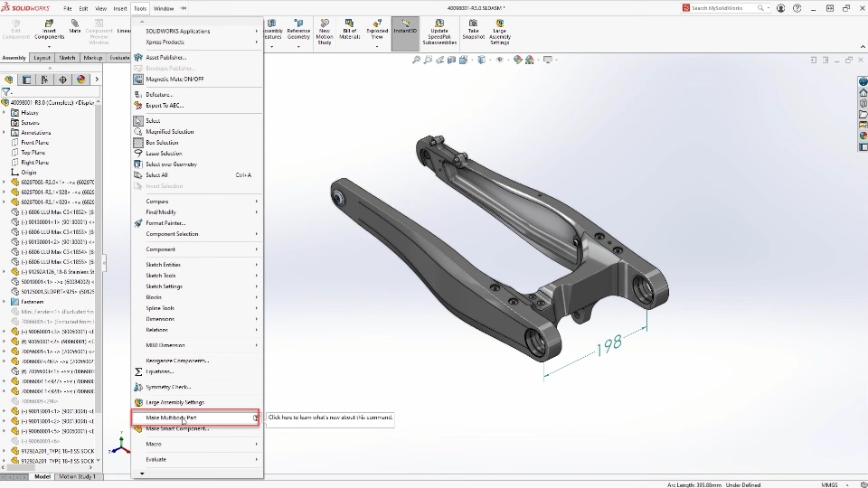Select Front Plane in the tree

(x=34, y=143)
